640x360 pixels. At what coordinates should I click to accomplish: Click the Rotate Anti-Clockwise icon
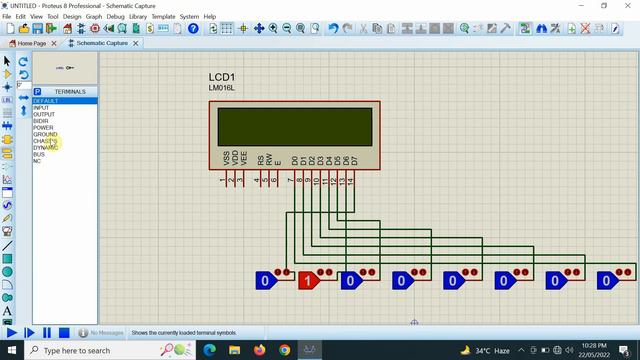coord(23,74)
